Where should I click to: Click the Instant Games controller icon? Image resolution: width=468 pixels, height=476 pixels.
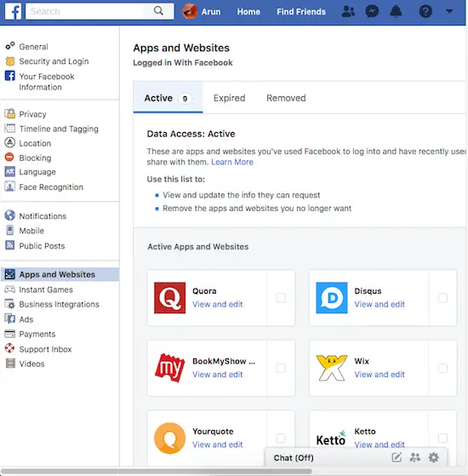tap(10, 289)
